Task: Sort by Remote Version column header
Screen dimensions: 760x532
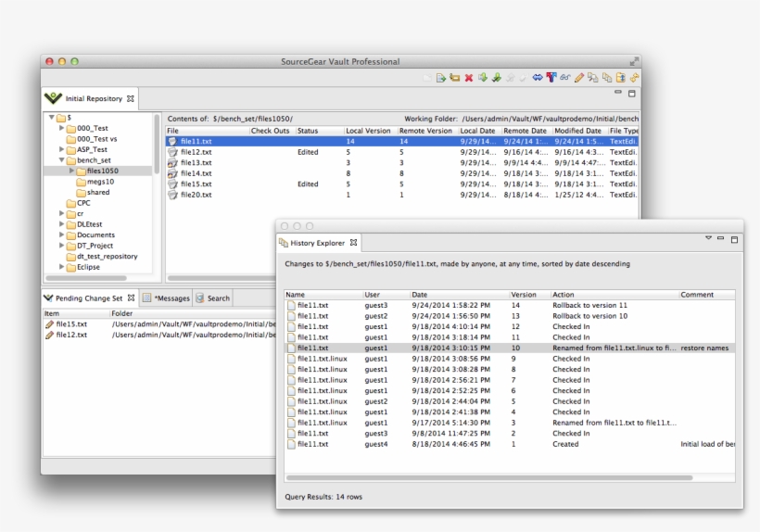Action: (426, 131)
